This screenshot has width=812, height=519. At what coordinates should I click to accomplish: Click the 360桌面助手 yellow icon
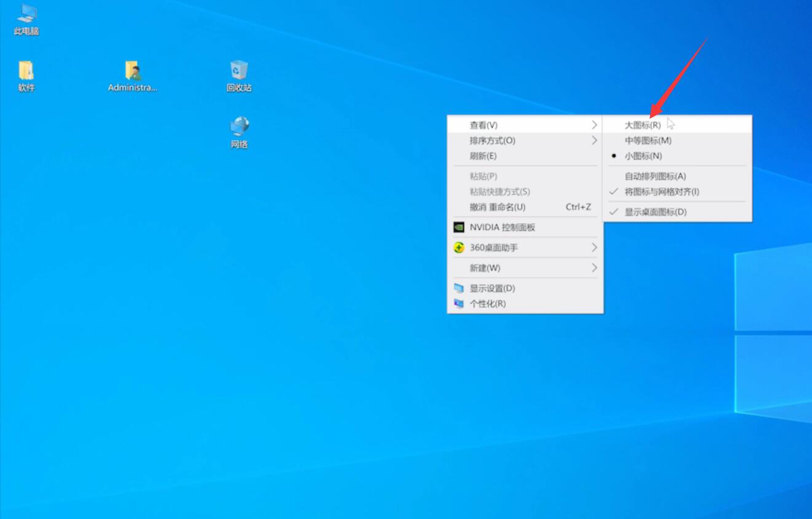tap(459, 247)
